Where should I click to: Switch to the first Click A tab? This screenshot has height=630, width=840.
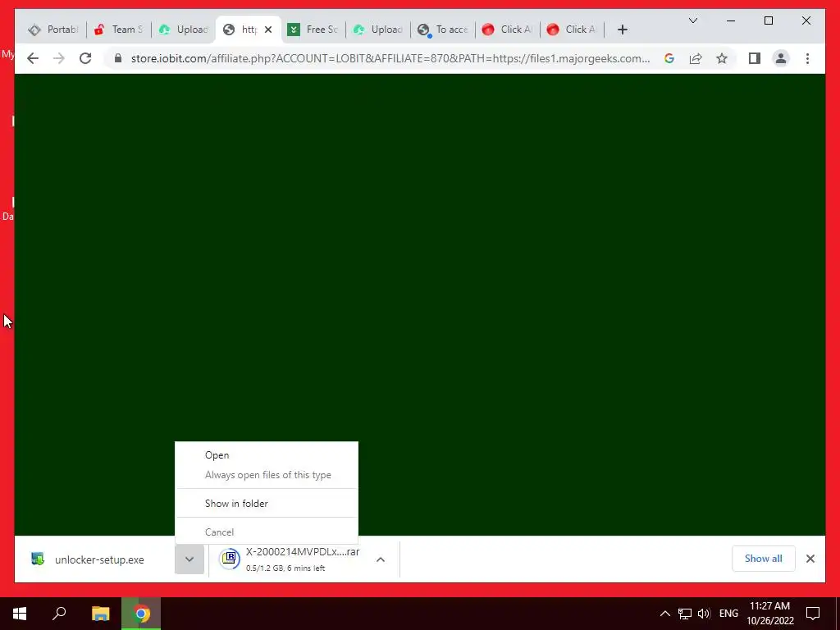coord(508,30)
